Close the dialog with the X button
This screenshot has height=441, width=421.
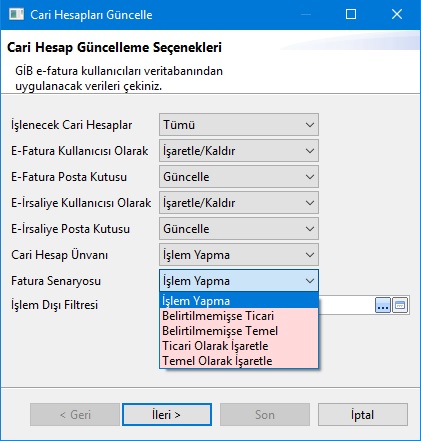tap(397, 14)
